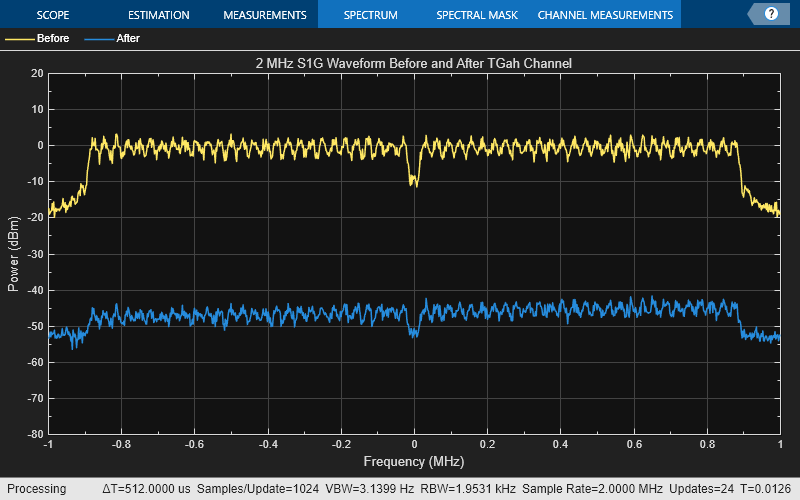Click the help question mark icon
This screenshot has height=500, width=800.
tap(771, 14)
